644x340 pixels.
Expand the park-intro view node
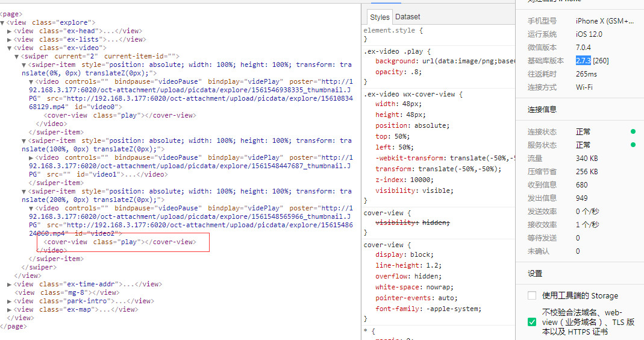pos(10,301)
